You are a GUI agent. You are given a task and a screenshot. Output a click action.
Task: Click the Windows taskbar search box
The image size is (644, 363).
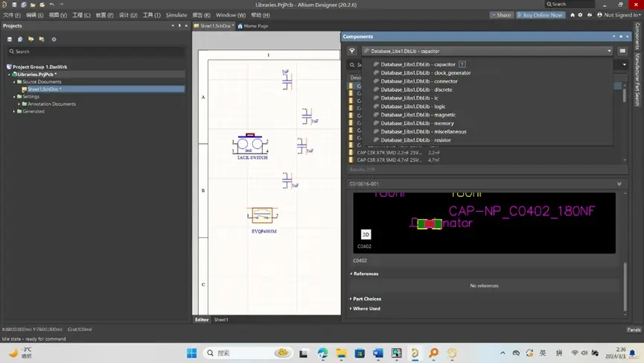click(249, 353)
